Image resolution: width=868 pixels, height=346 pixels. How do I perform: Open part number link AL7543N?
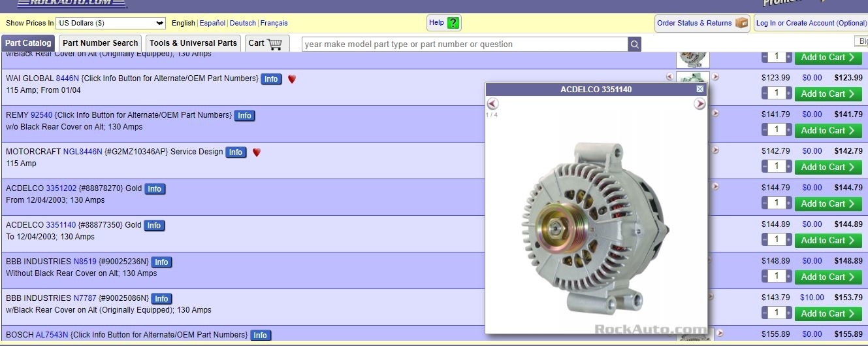coord(52,335)
